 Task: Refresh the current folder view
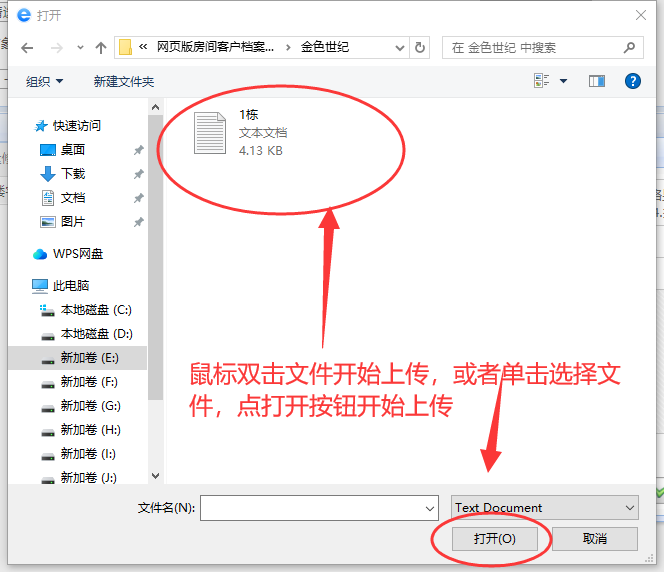420,47
